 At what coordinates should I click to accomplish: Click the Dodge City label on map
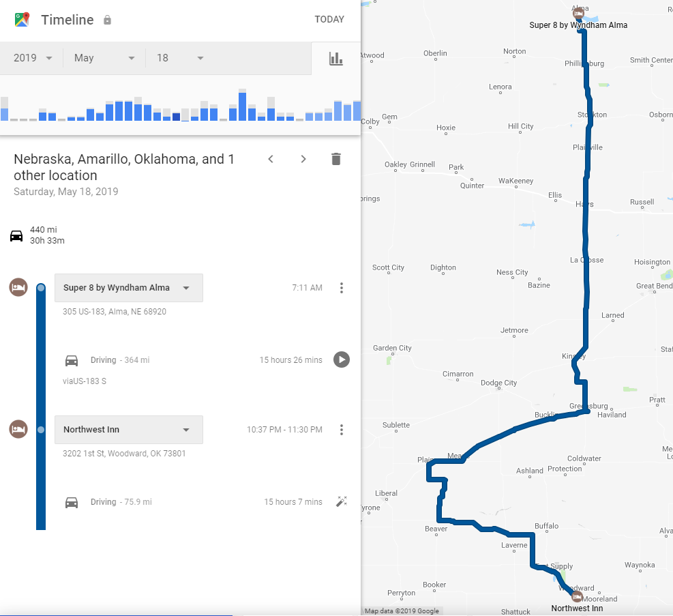pos(498,383)
